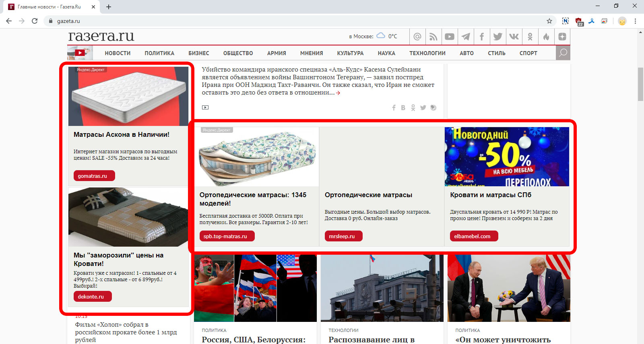Click the last share icon after Twitter
The height and width of the screenshot is (344, 644).
tap(433, 107)
